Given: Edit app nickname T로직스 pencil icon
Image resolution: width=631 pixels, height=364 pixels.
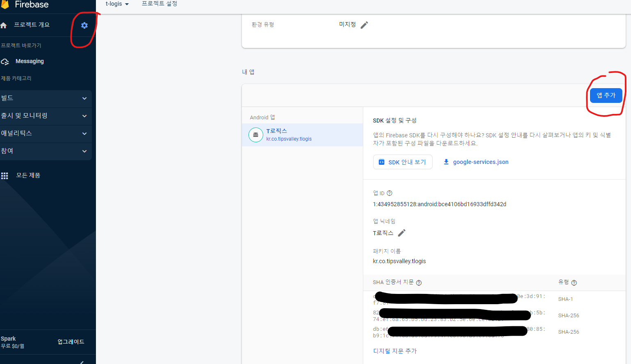Looking at the screenshot, I should pyautogui.click(x=402, y=233).
